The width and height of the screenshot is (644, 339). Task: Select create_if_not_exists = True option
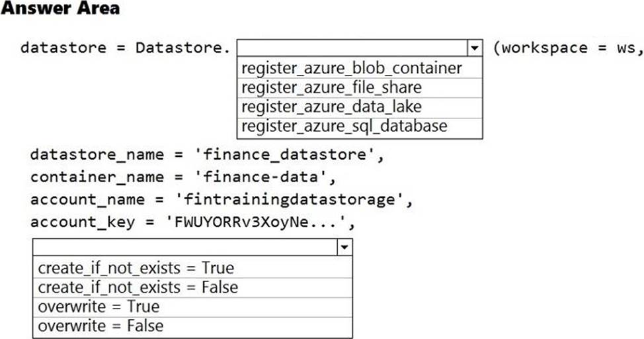tap(136, 267)
